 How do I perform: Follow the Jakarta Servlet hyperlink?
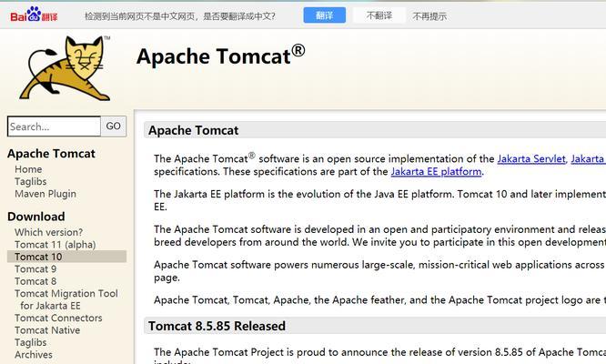point(531,159)
